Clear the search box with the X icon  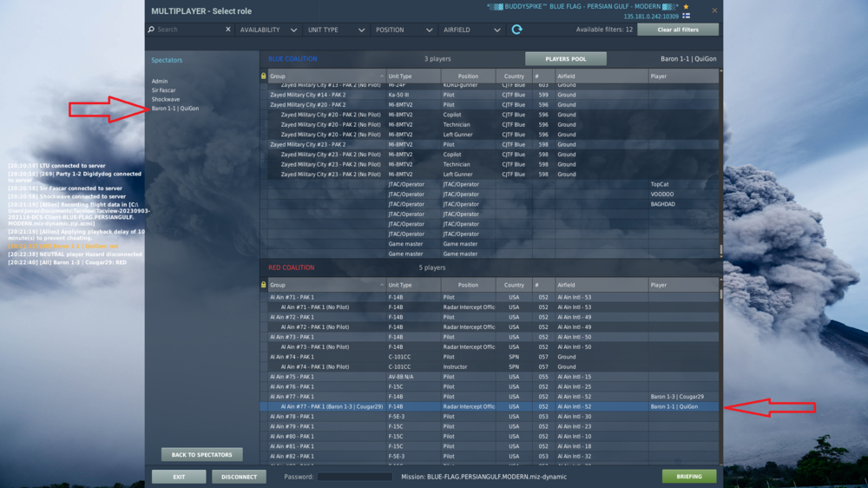[x=227, y=30]
